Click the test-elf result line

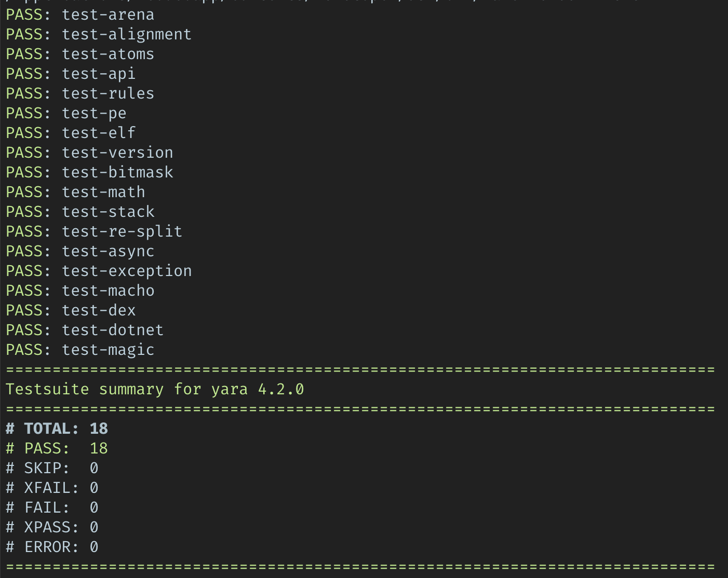[x=71, y=133]
